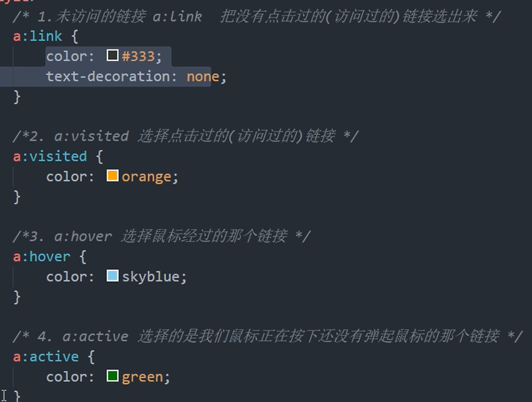Click the #333 hex value text
This screenshot has height=402, width=532.
coord(139,56)
